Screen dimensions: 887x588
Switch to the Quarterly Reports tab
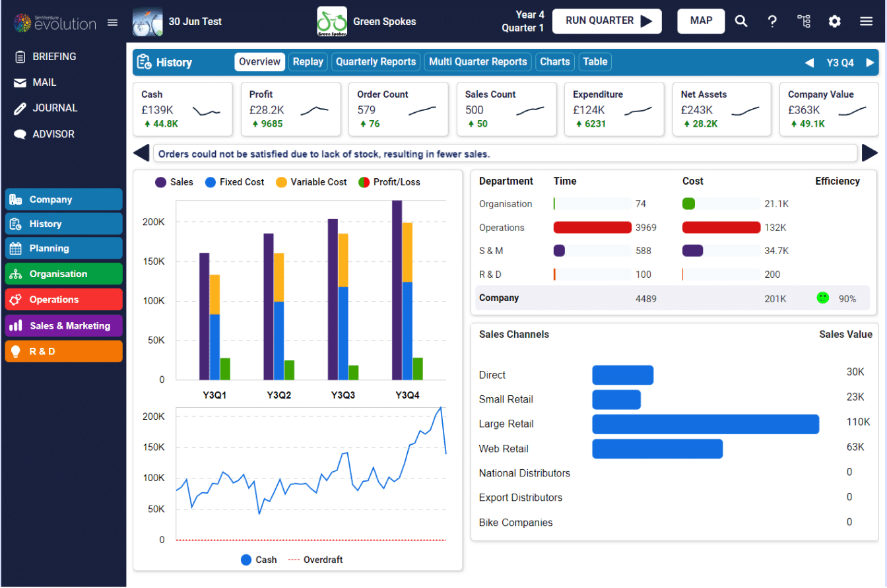375,61
